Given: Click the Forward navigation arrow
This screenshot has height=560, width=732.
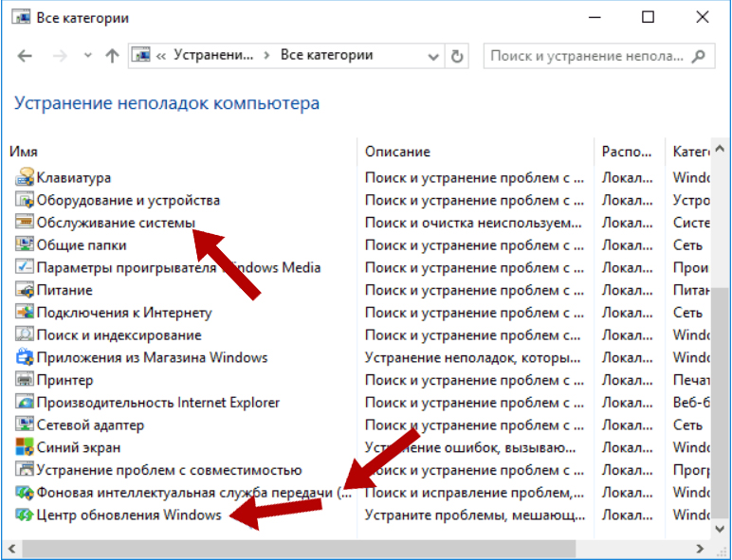Looking at the screenshot, I should click(60, 56).
